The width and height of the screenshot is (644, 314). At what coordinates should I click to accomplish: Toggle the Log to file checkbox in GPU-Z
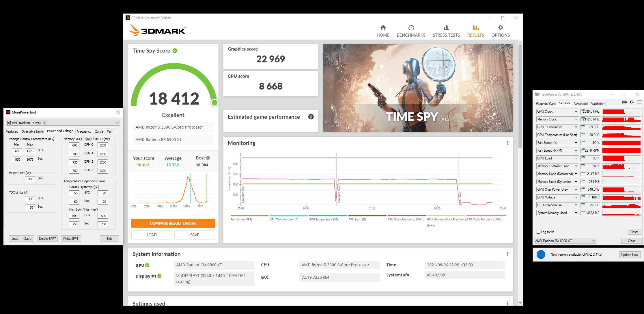[x=538, y=232]
